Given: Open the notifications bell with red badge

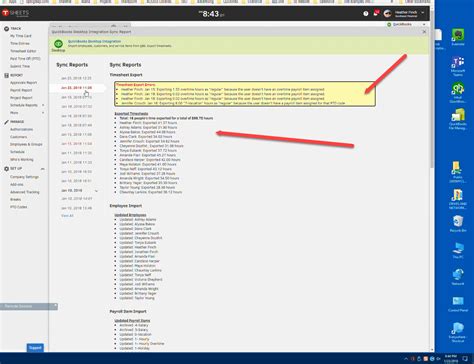Looking at the screenshot, I should pos(376,13).
